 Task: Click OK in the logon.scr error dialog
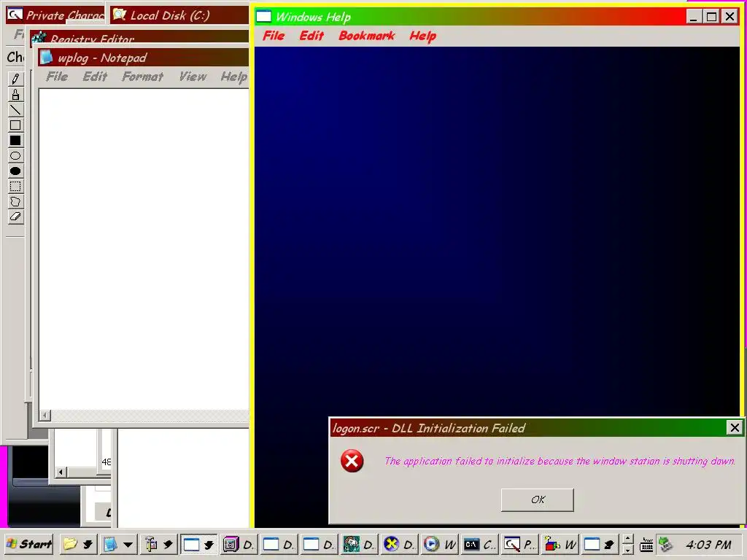point(538,499)
